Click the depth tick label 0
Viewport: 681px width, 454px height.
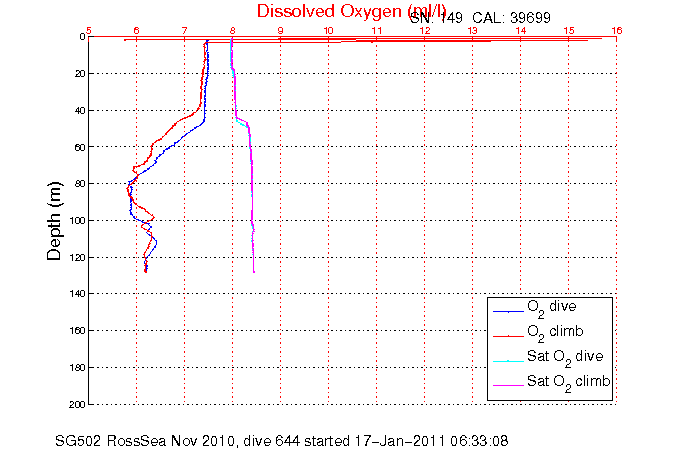pyautogui.click(x=82, y=37)
